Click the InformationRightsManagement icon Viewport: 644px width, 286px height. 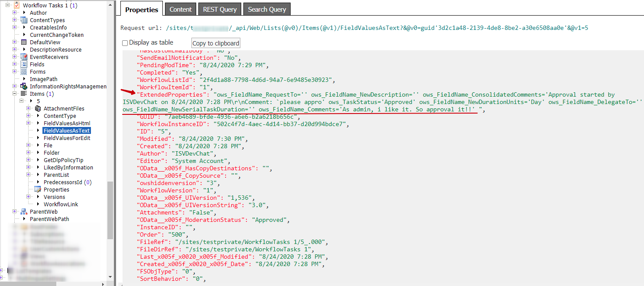pos(24,86)
